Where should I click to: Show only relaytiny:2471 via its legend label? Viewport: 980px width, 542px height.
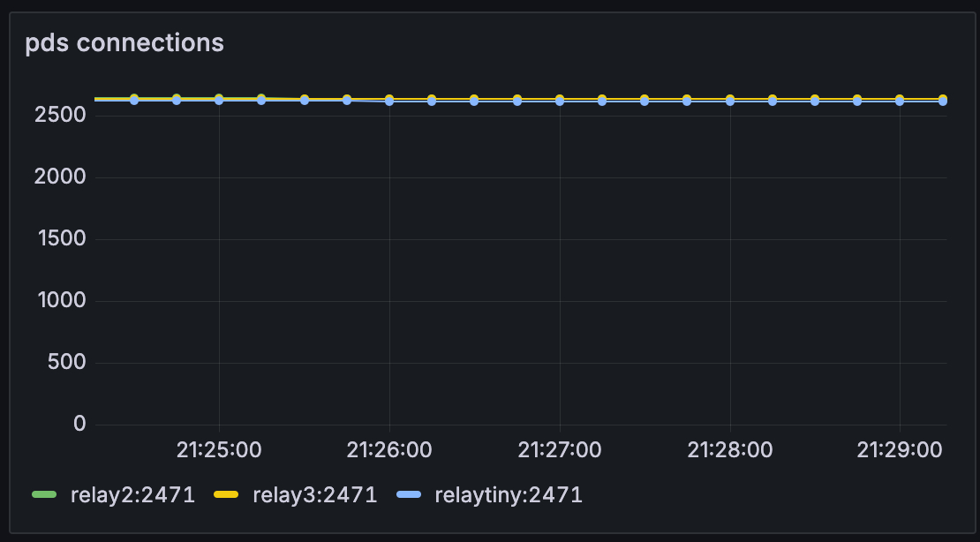(509, 495)
